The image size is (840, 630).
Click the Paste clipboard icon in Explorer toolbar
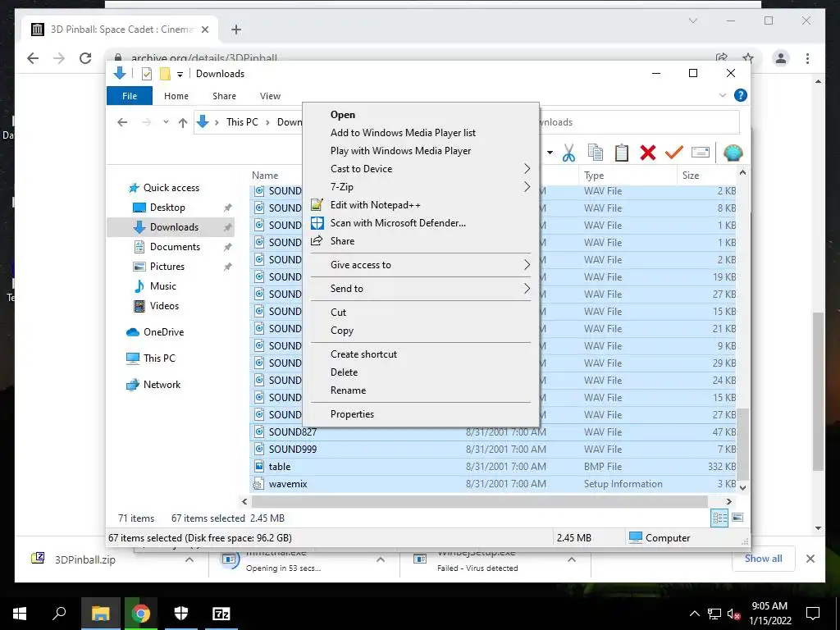[622, 153]
